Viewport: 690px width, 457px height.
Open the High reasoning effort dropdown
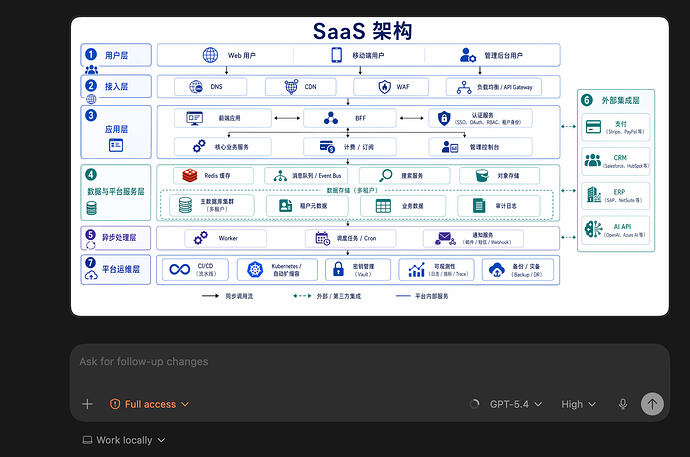(578, 404)
